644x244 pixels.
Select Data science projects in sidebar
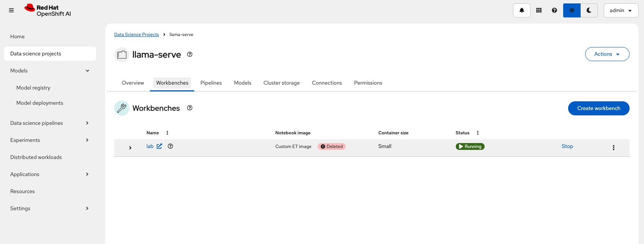coord(50,54)
